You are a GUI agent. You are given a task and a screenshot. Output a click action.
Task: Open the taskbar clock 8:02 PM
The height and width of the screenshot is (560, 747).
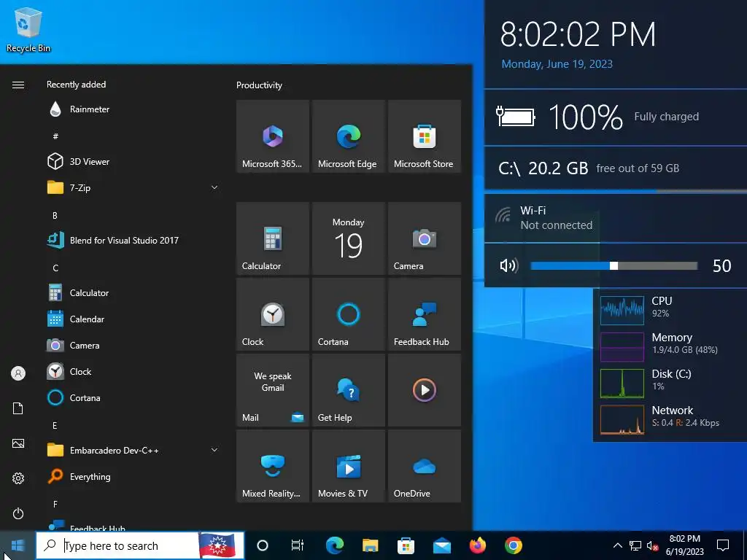point(684,545)
